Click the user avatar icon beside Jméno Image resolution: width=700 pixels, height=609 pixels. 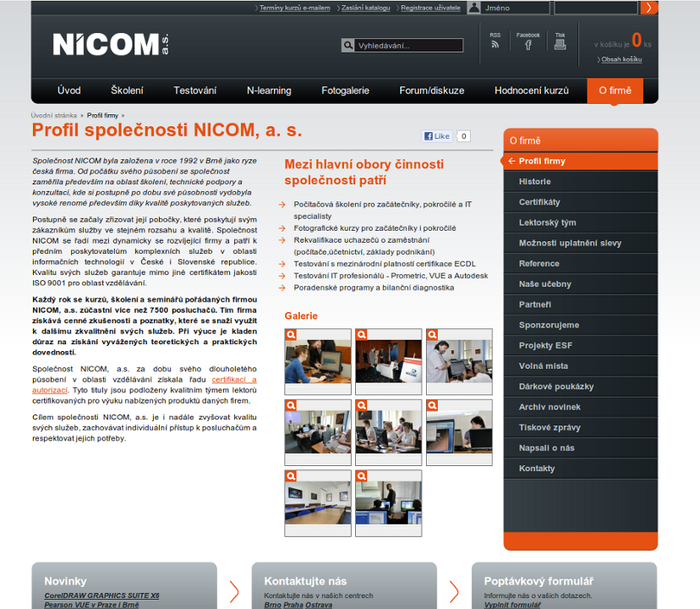tap(474, 8)
